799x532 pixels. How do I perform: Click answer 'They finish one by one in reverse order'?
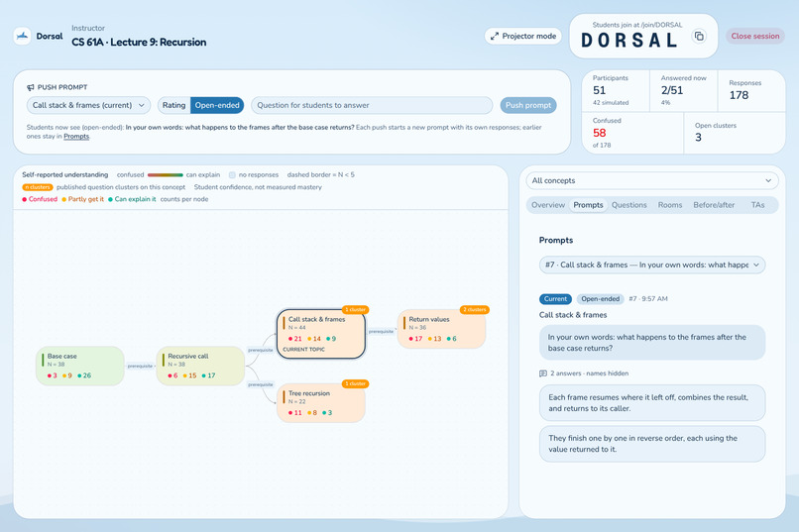point(652,444)
